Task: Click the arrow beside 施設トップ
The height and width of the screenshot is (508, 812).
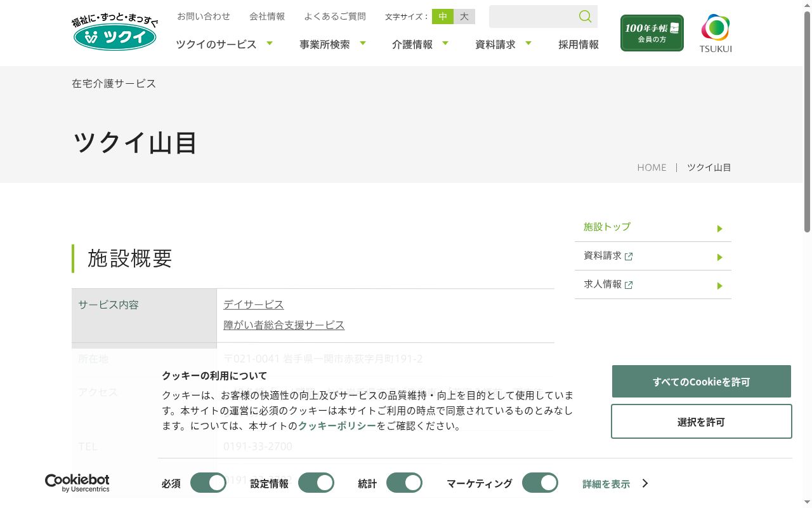Action: pyautogui.click(x=719, y=229)
